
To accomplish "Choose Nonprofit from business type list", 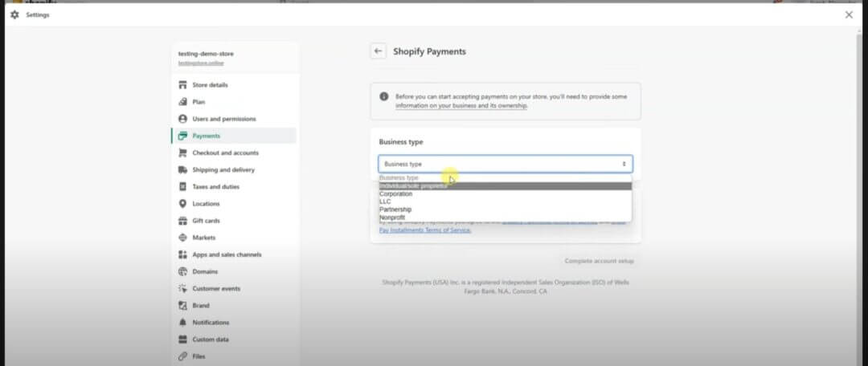I will click(505, 218).
